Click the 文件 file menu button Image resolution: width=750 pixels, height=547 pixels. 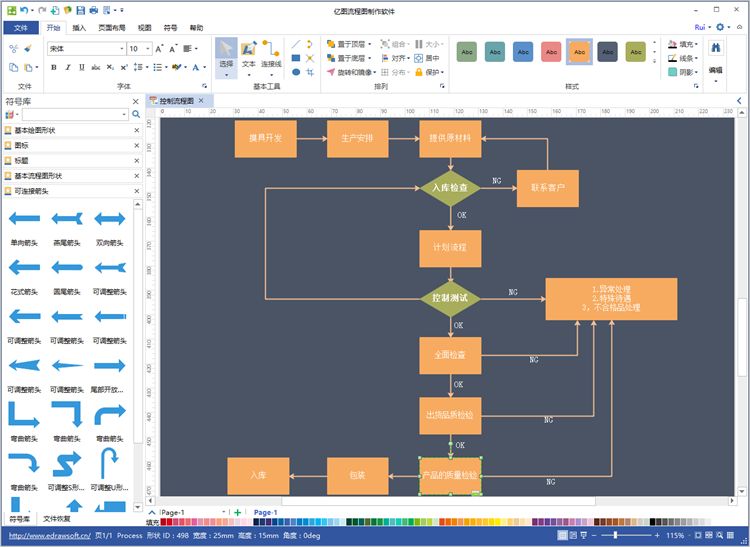point(21,28)
